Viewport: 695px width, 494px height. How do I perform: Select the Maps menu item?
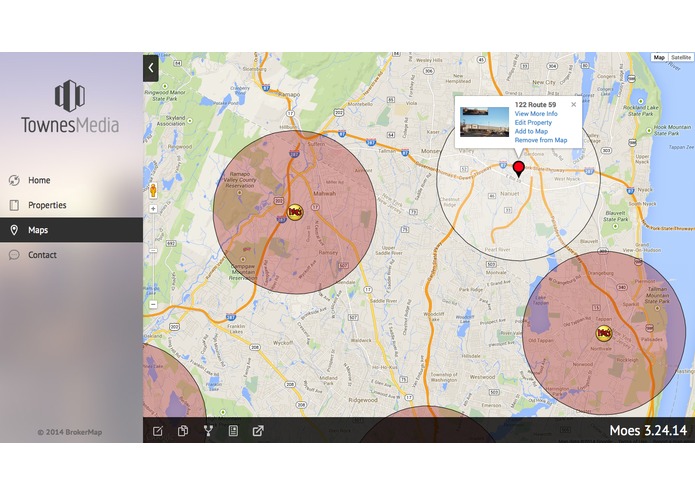coord(71,230)
